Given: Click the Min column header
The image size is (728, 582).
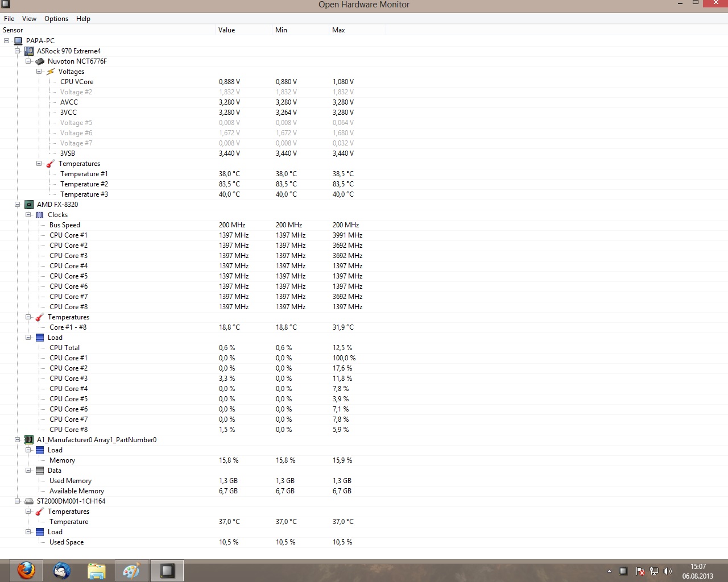Looking at the screenshot, I should point(301,30).
